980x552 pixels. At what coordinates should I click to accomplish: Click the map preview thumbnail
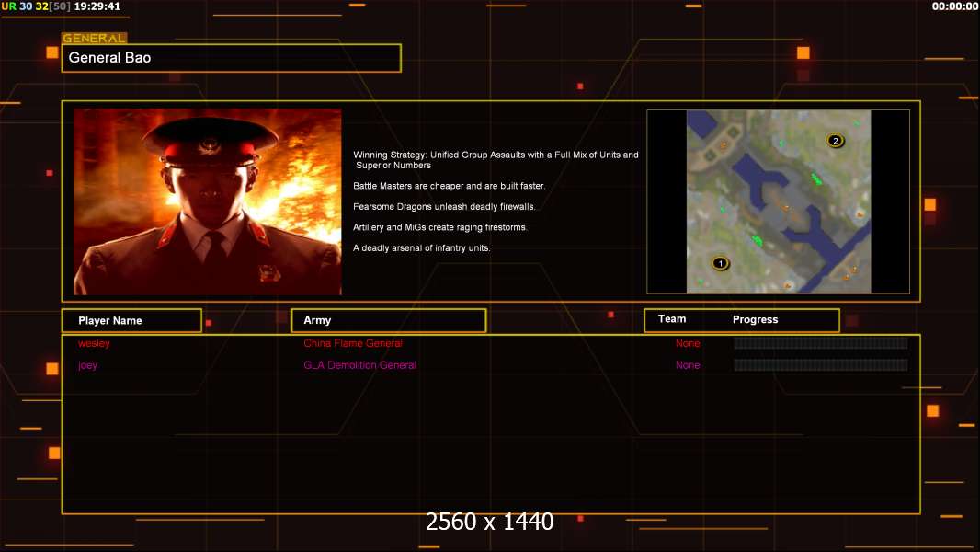click(778, 201)
